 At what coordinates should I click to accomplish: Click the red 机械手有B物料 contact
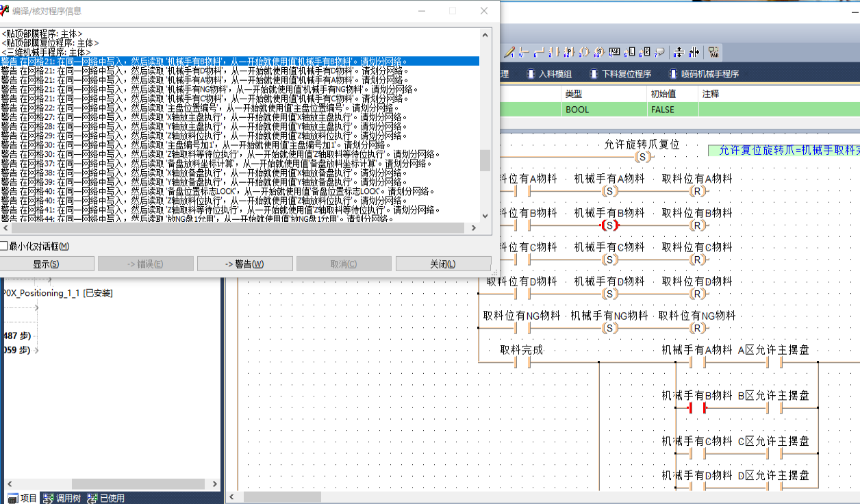697,409
